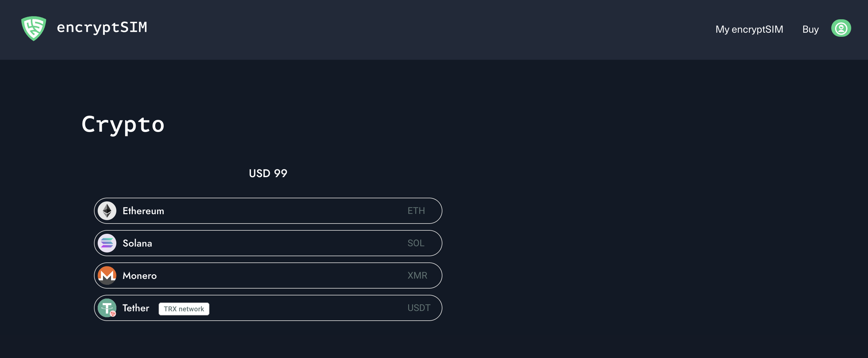Click the Crypto page heading
The height and width of the screenshot is (358, 868).
(123, 125)
